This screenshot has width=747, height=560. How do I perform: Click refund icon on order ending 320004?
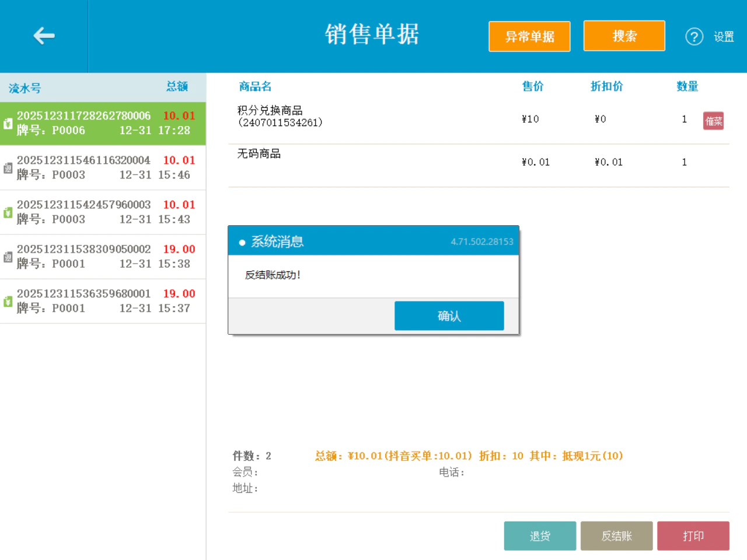[x=8, y=168]
